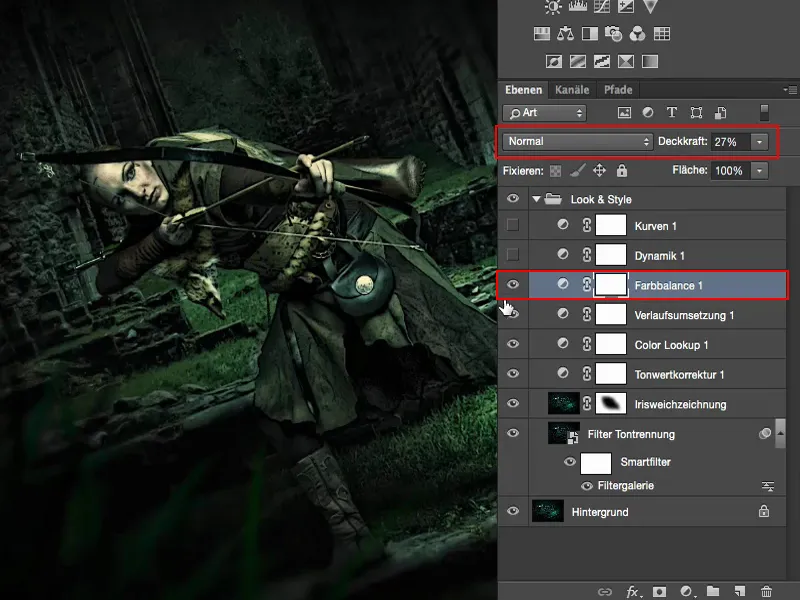Create a new layer group folder
800x600 pixels.
click(x=713, y=591)
